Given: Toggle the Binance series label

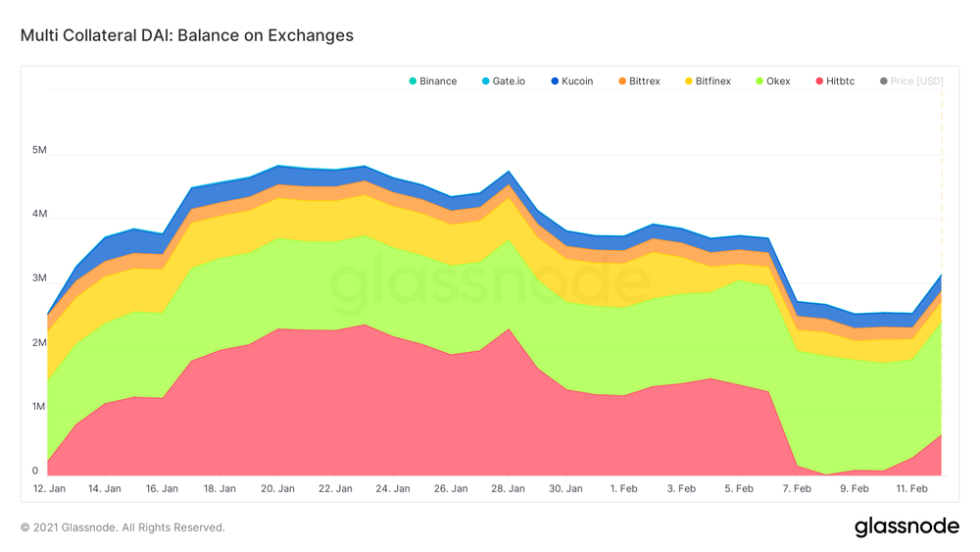Looking at the screenshot, I should pyautogui.click(x=438, y=81).
